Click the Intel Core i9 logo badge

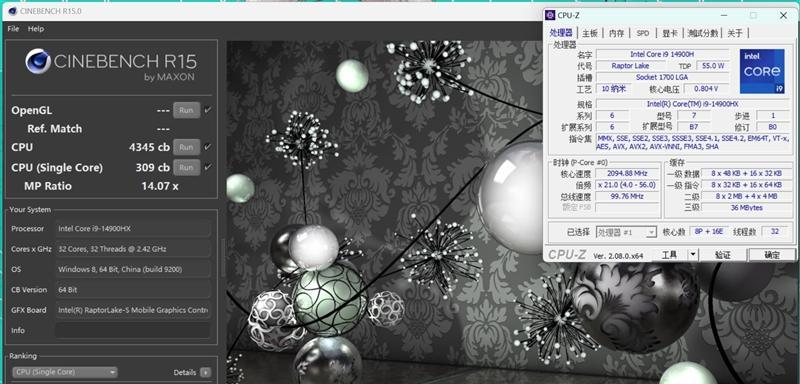(762, 71)
